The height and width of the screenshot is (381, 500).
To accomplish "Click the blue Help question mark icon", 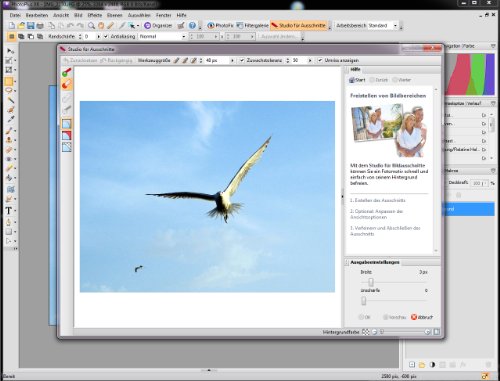I will point(192,26).
